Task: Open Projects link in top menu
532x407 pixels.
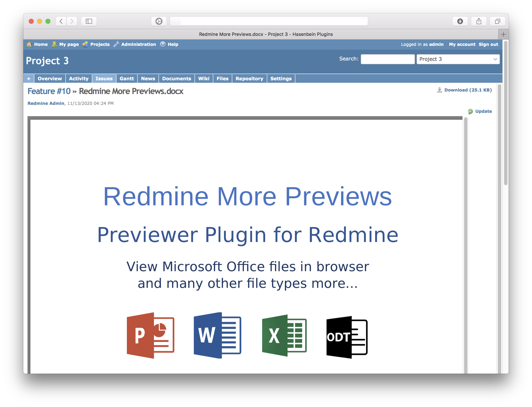Action: click(100, 44)
